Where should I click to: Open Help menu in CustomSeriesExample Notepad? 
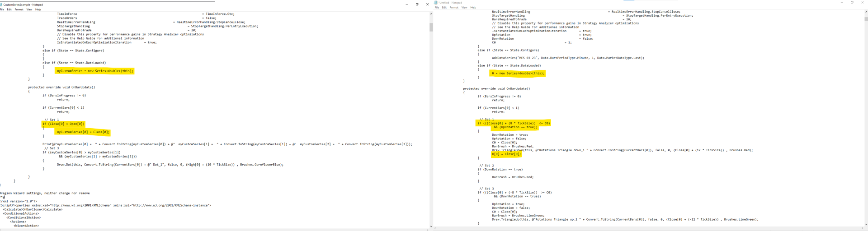pyautogui.click(x=38, y=9)
